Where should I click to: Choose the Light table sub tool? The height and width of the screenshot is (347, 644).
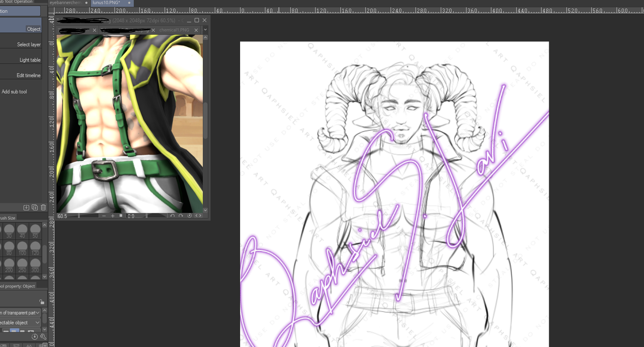[30, 60]
